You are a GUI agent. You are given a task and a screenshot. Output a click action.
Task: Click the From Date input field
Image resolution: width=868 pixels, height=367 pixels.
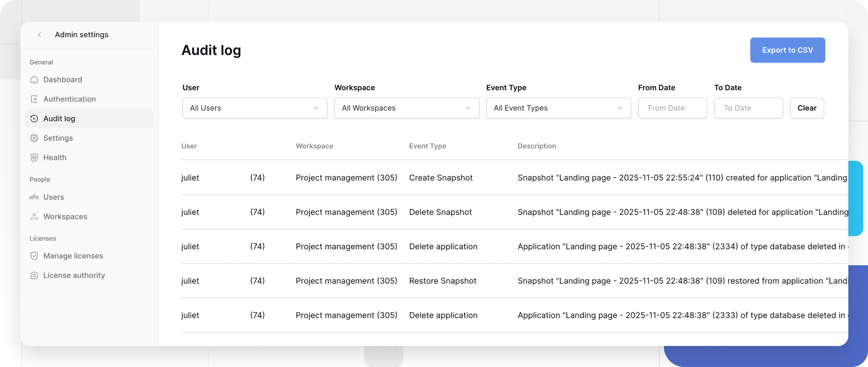[x=672, y=108]
